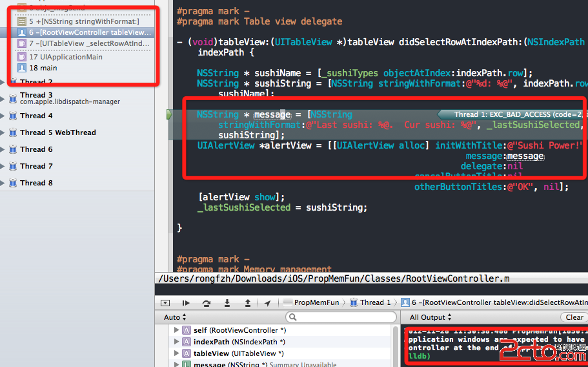588x367 pixels.
Task: Hide the debug area with toggle icon
Action: tap(165, 302)
